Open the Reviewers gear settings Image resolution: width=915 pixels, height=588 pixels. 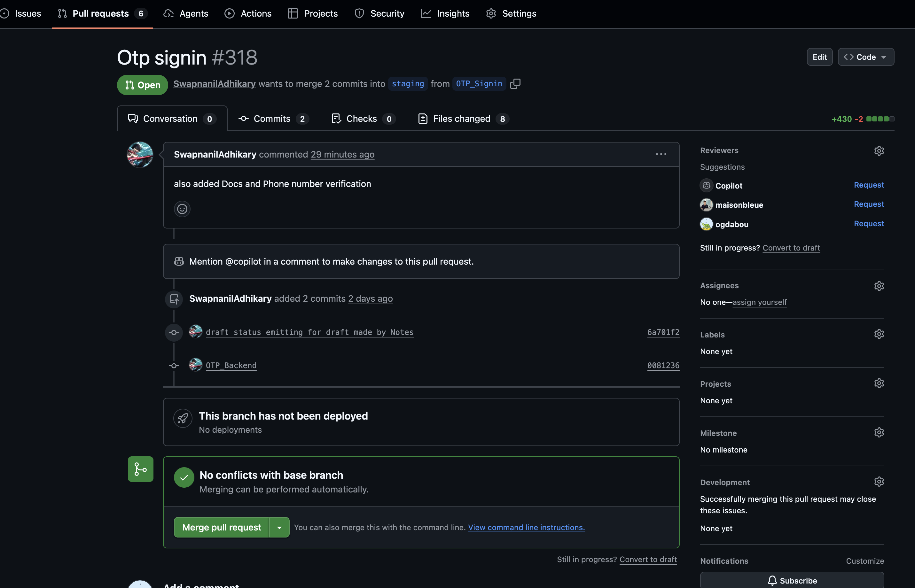pos(879,151)
